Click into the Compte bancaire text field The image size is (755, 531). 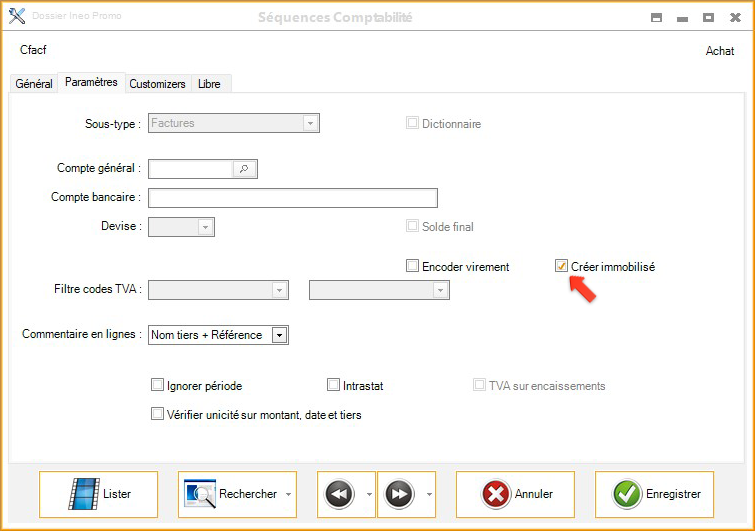tap(292, 198)
